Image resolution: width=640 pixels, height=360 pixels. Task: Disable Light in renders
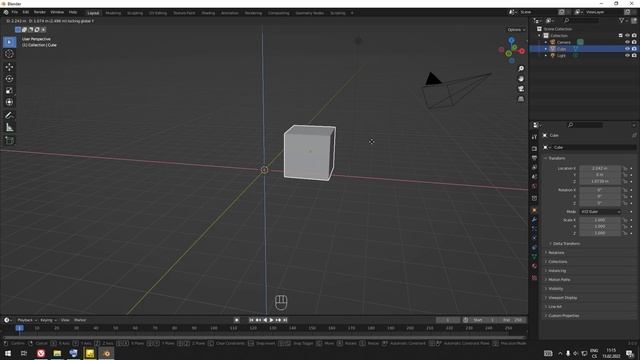[634, 55]
